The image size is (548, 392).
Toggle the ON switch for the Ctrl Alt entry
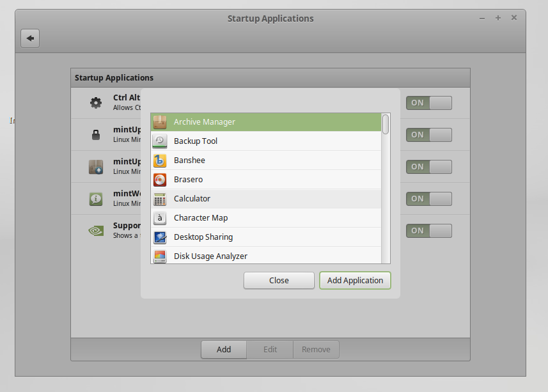pos(428,102)
